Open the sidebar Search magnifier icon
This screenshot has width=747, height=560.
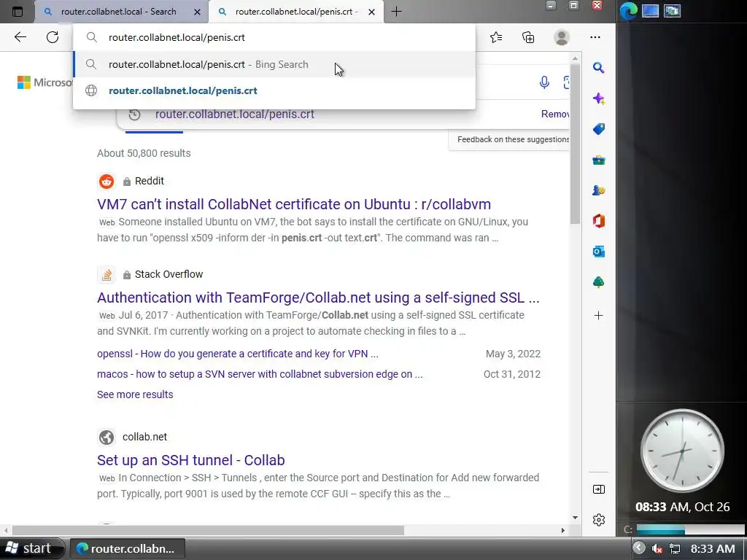tap(599, 68)
